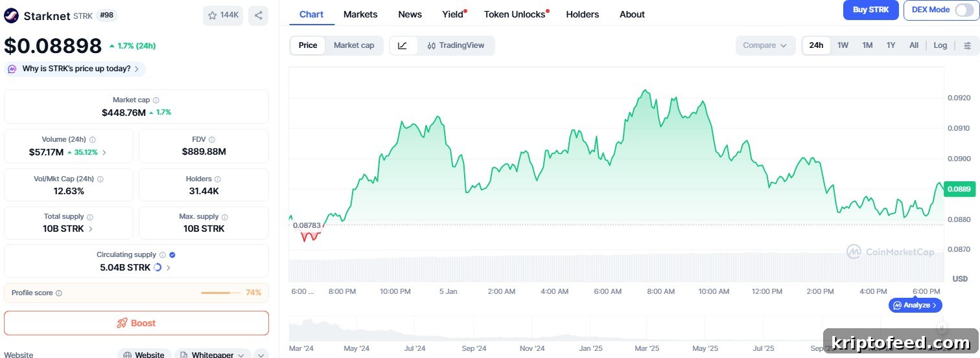The image size is (980, 358).
Task: Click the #98 rank badge
Action: (x=107, y=16)
